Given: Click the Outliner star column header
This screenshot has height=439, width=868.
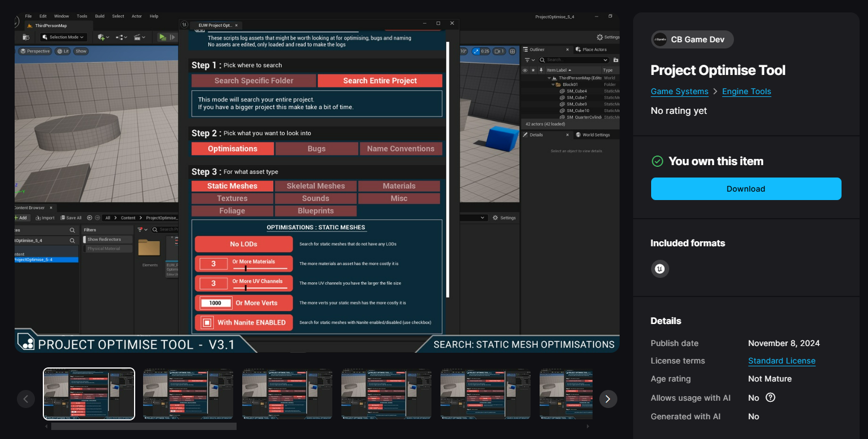Looking at the screenshot, I should click(x=533, y=70).
